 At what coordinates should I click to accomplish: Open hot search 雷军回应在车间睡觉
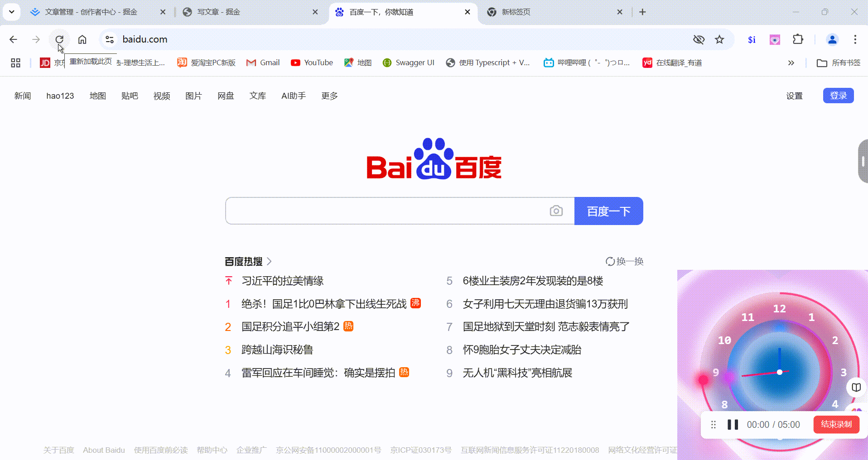pos(318,373)
